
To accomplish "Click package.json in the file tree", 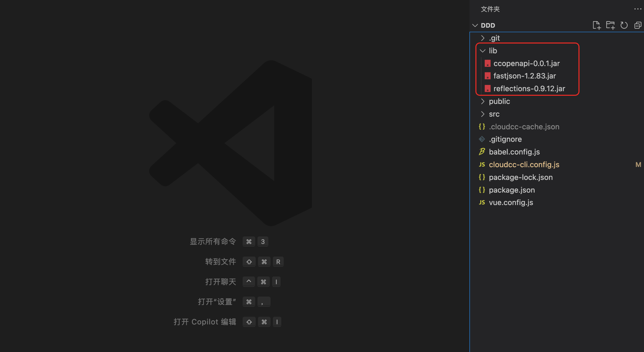I will [512, 190].
